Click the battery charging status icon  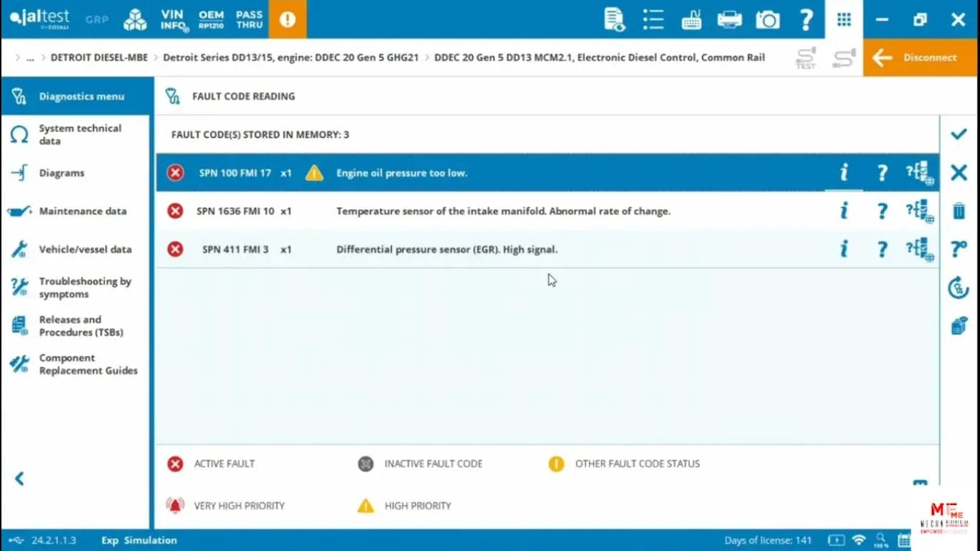click(x=837, y=540)
